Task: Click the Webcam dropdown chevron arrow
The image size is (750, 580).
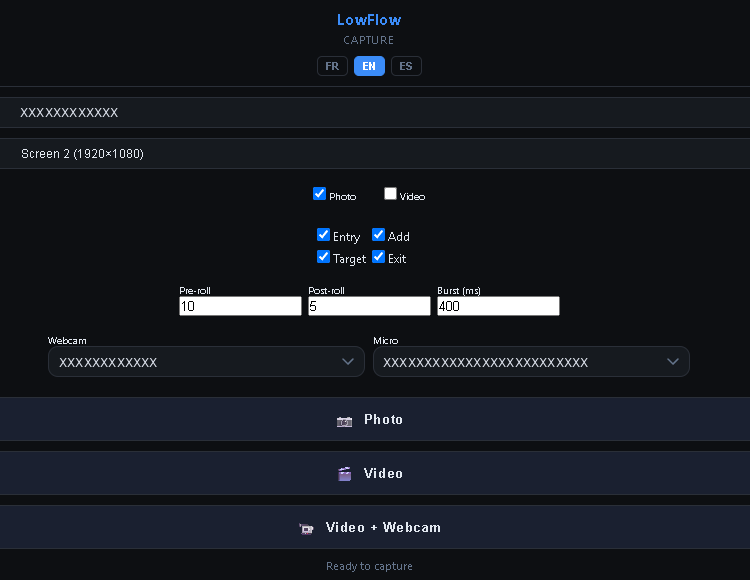Action: [348, 361]
